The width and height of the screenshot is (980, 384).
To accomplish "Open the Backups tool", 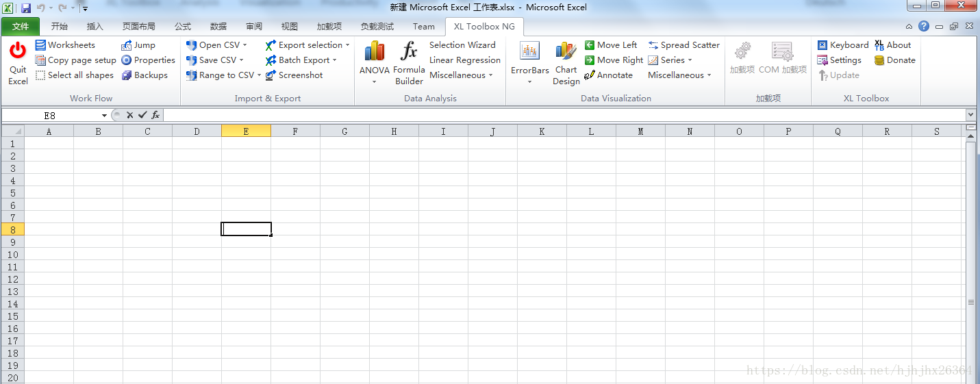I will click(145, 75).
